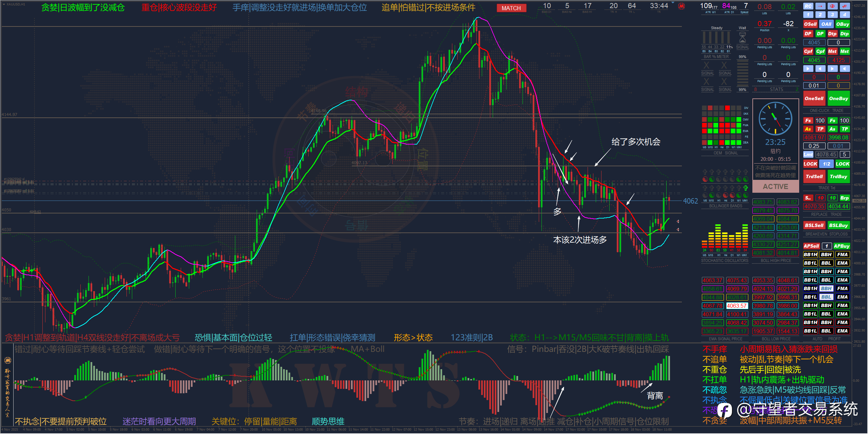Select preset tab 1

coord(808,15)
